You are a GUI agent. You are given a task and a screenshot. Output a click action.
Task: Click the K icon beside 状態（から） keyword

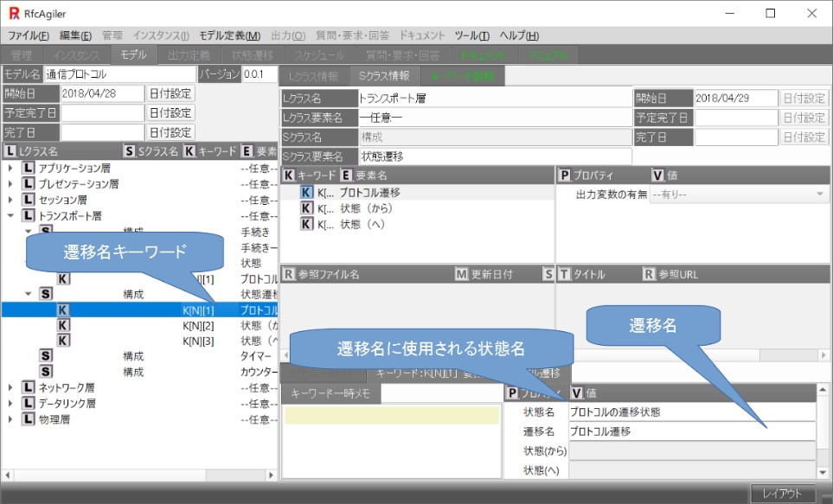pyautogui.click(x=306, y=208)
